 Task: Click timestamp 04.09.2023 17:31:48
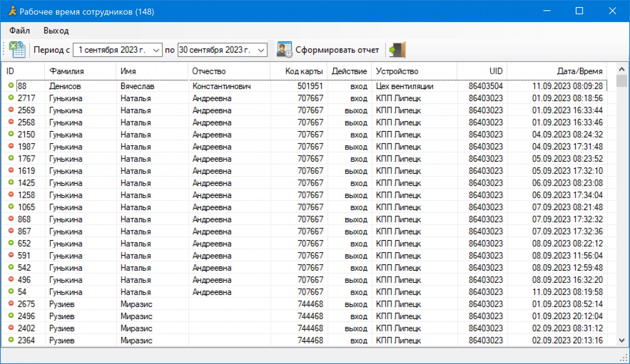click(x=567, y=147)
